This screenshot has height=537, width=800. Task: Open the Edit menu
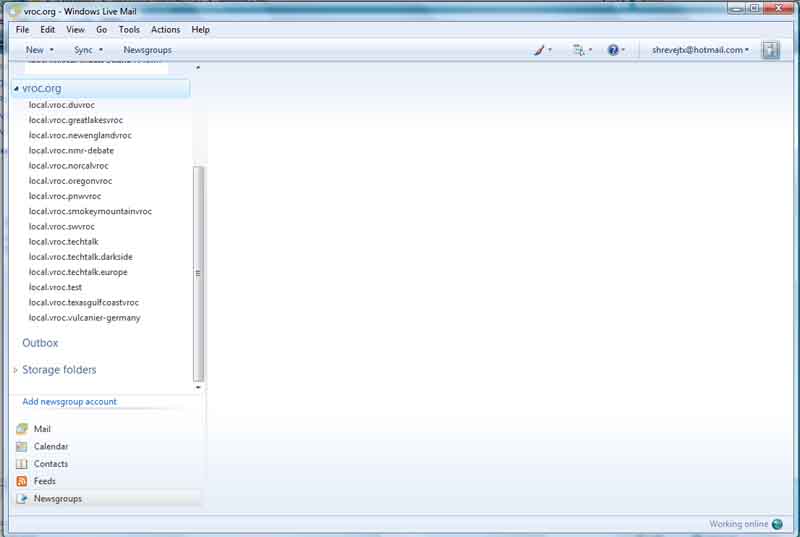pos(47,30)
